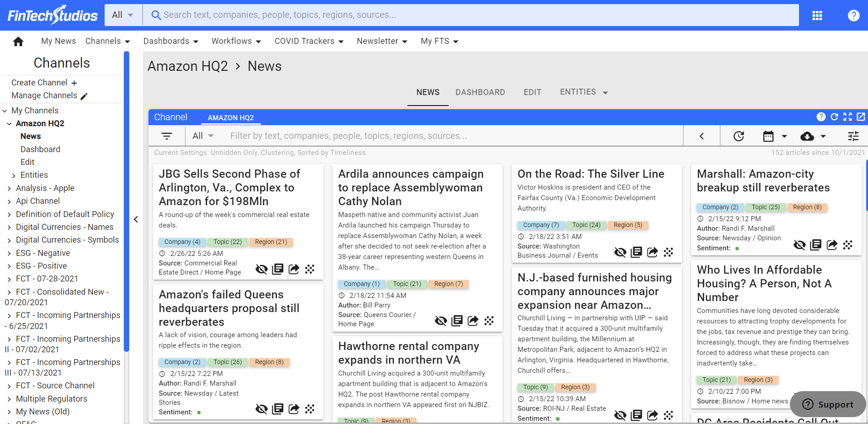Click the Topic (24) tag on Silver Line article
The height and width of the screenshot is (424, 868).
click(587, 225)
